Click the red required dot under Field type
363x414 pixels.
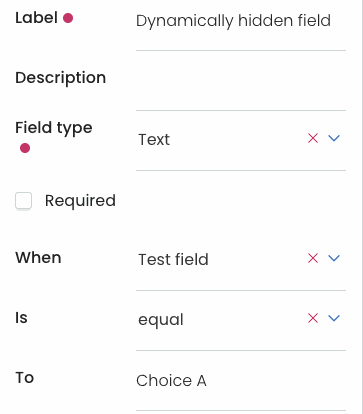[25, 148]
